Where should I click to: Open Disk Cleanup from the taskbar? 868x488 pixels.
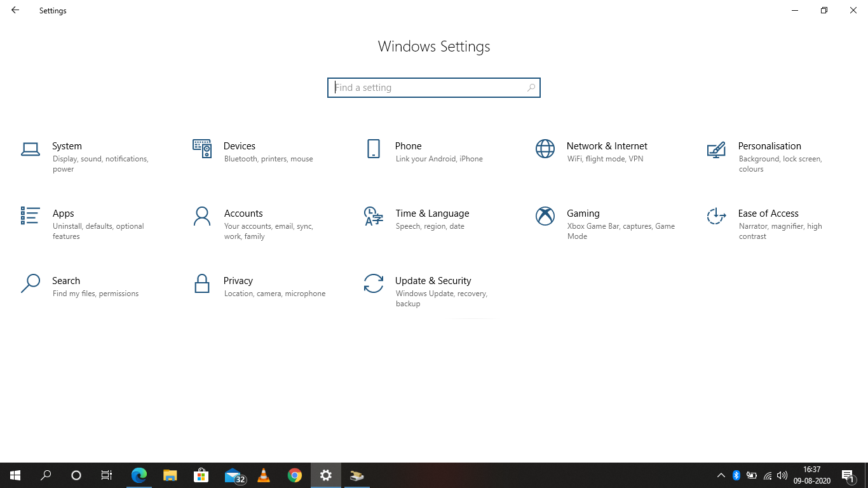click(x=357, y=475)
